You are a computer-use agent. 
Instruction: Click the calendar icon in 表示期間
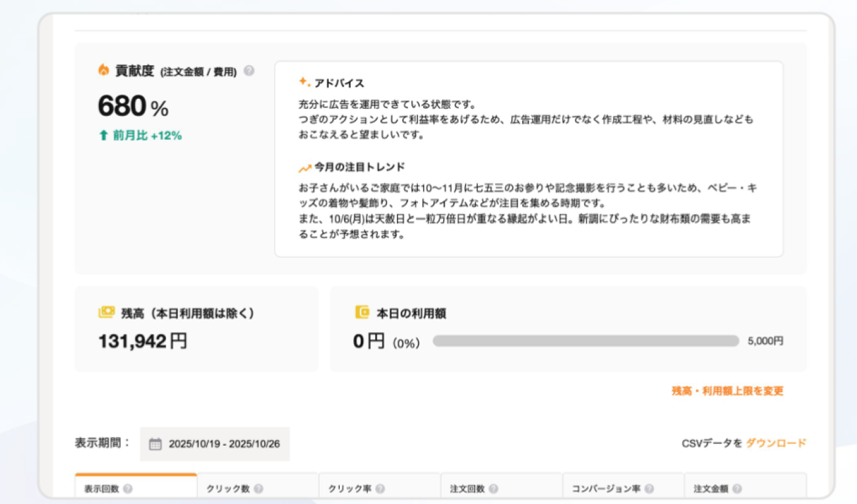pos(155,444)
